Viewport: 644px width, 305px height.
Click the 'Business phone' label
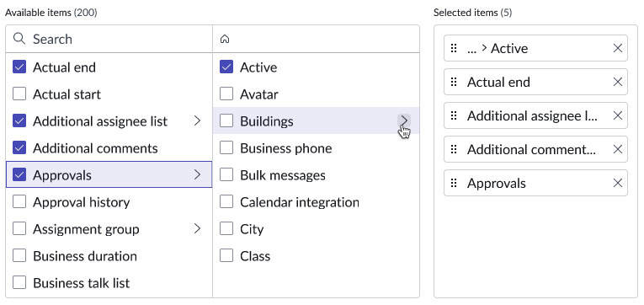click(286, 148)
